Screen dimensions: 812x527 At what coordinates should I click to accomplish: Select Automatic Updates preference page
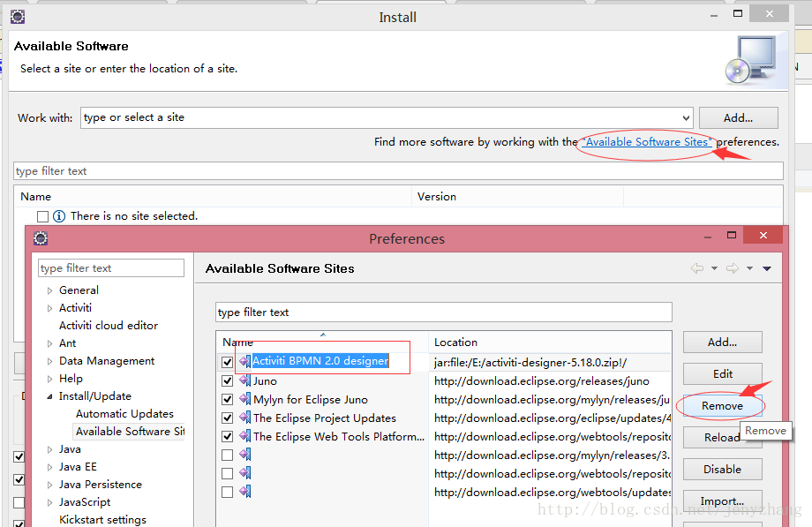(x=124, y=413)
